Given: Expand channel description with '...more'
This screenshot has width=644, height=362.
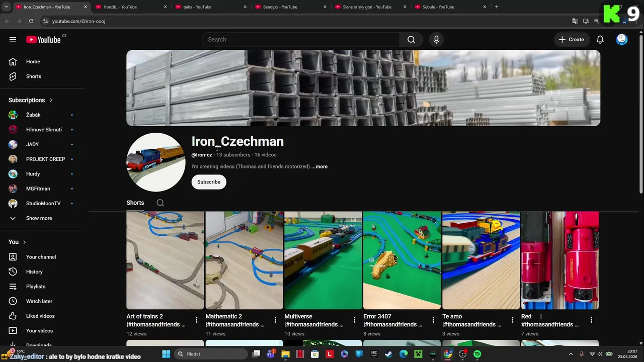Looking at the screenshot, I should coord(319,166).
